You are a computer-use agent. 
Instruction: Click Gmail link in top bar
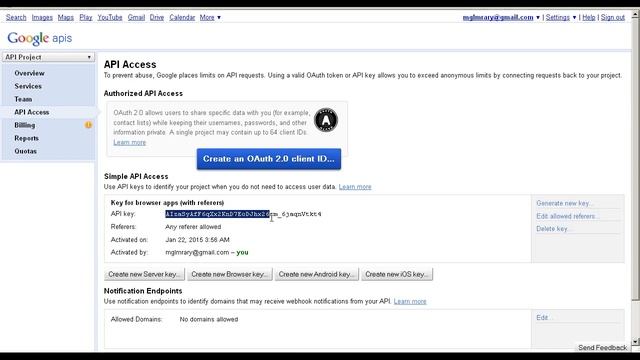click(x=136, y=18)
